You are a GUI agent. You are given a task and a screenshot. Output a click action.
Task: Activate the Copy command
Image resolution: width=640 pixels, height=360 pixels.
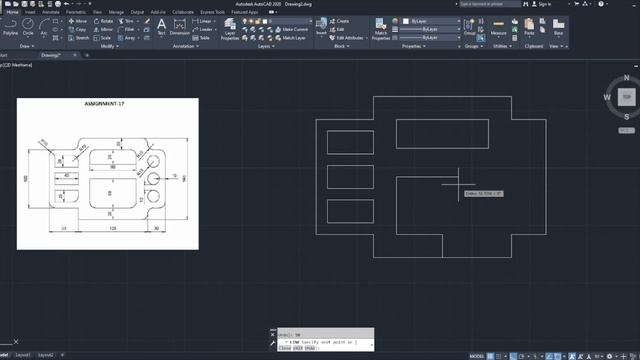point(77,29)
